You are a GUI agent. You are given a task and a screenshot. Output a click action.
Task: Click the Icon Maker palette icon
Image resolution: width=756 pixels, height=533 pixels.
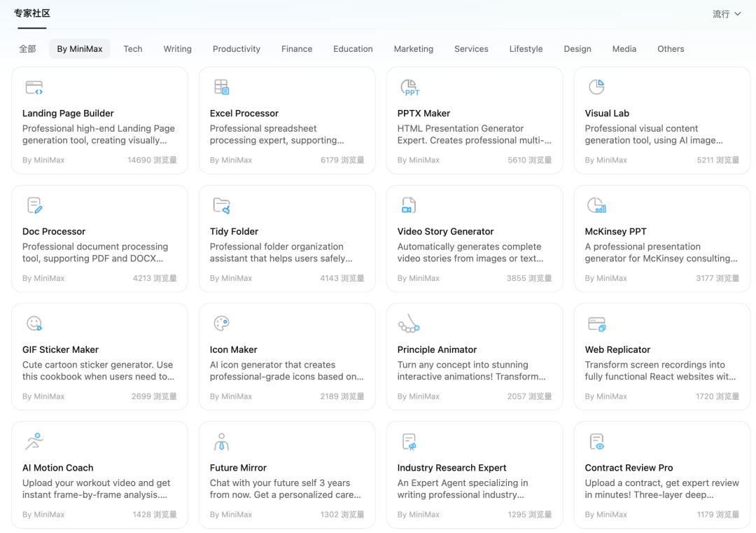[221, 323]
